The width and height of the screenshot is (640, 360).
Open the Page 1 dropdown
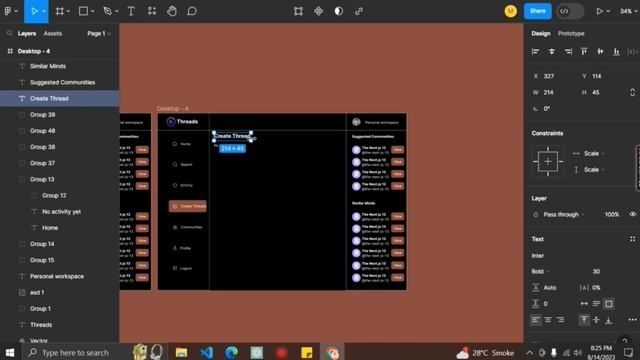coord(99,33)
